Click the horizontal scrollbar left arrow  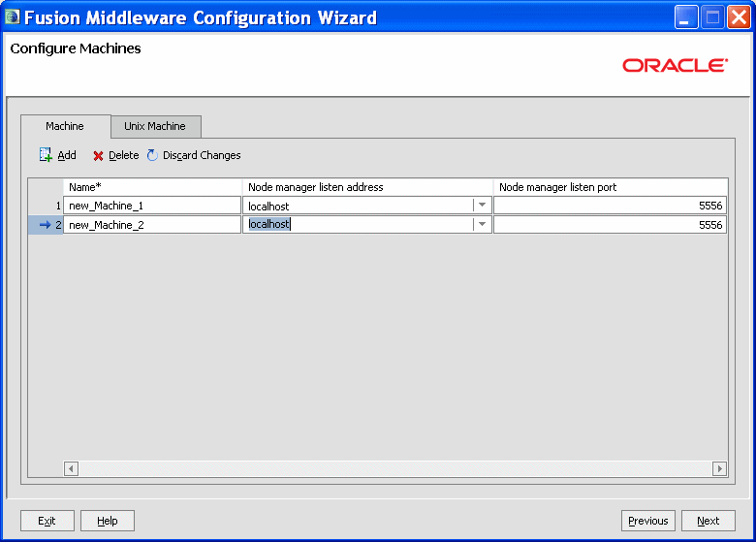tap(71, 468)
